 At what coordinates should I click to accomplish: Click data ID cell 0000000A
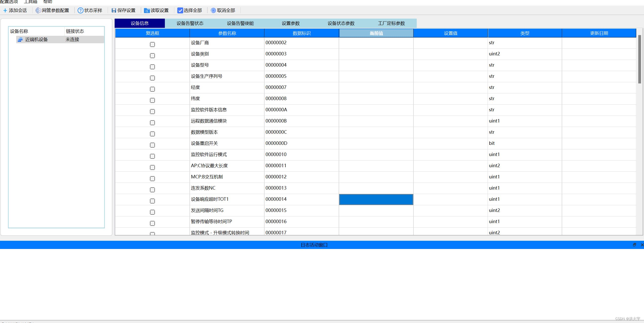[302, 110]
